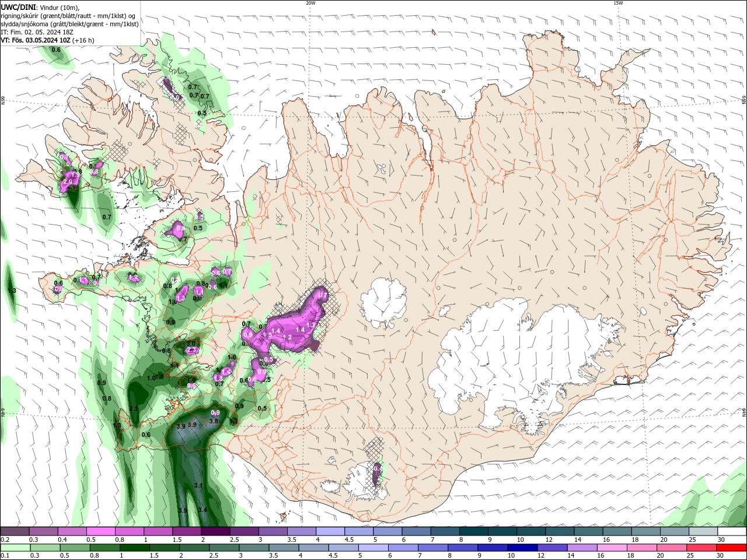Screen dimensions: 747x560
Task: Pick the violet 12 swatch in the lower legend row
Action: click(551, 548)
